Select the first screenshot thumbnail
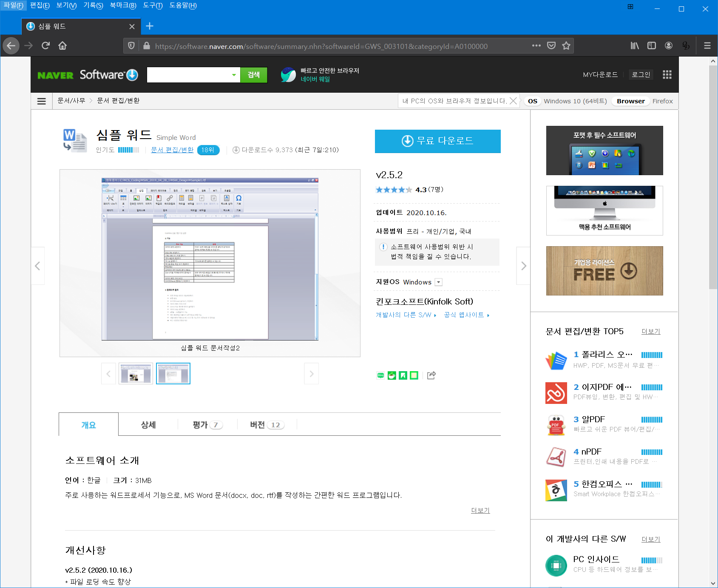 pos(136,374)
